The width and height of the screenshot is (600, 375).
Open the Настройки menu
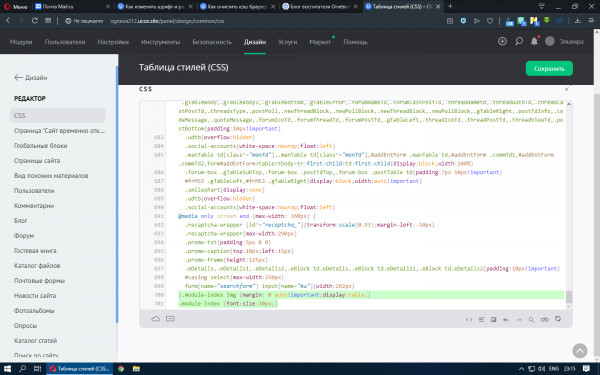(x=113, y=42)
